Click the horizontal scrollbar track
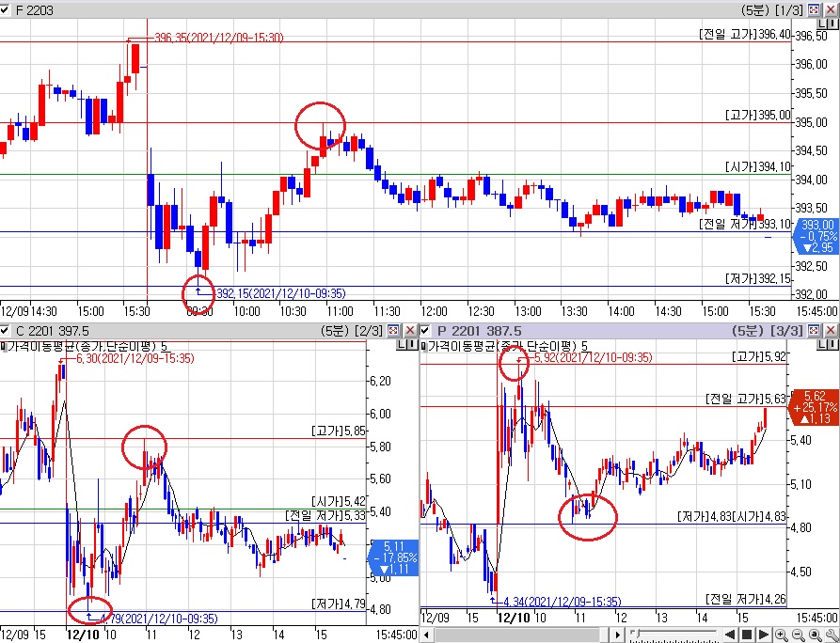This screenshot has width=840, height=643. (519, 635)
